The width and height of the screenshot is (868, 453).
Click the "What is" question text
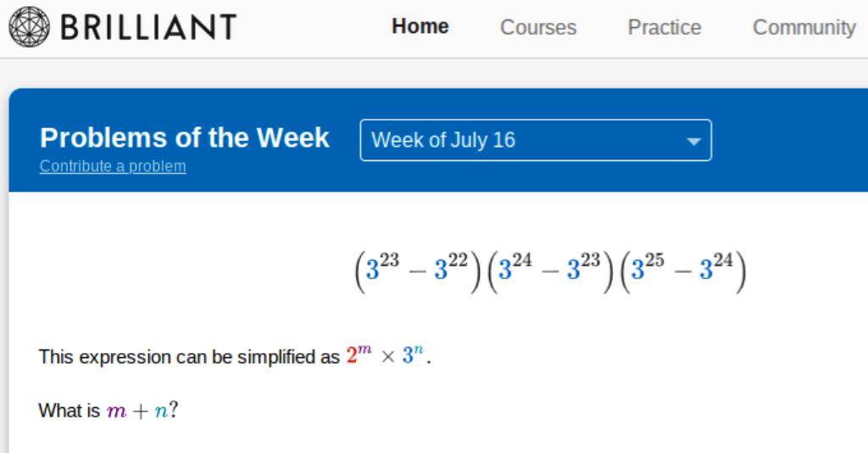(69, 411)
